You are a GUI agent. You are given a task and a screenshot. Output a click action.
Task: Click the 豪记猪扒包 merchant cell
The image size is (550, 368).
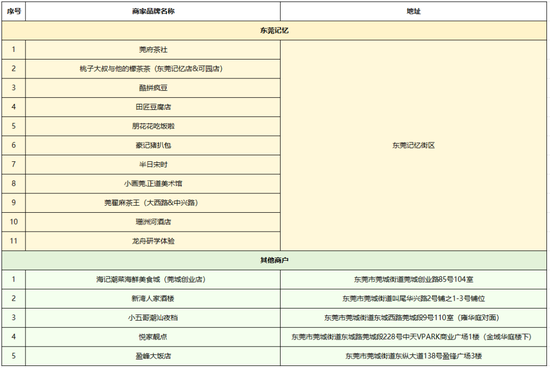[153, 145]
